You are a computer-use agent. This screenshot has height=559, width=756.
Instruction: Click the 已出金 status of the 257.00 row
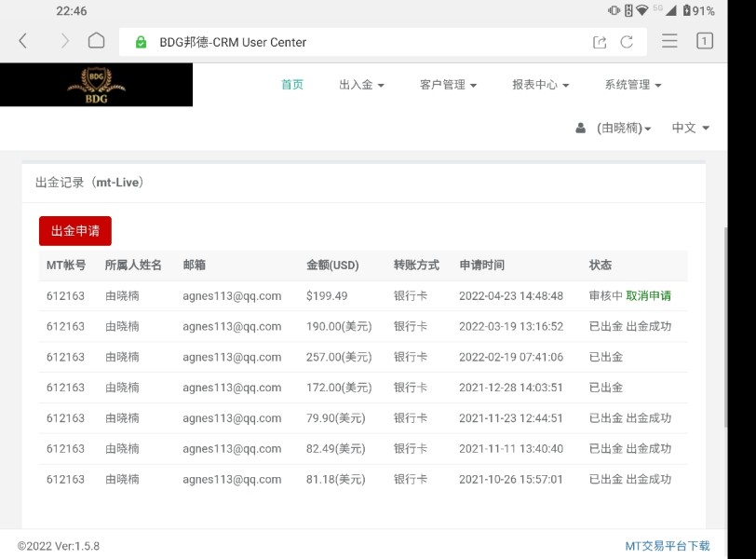coord(606,357)
